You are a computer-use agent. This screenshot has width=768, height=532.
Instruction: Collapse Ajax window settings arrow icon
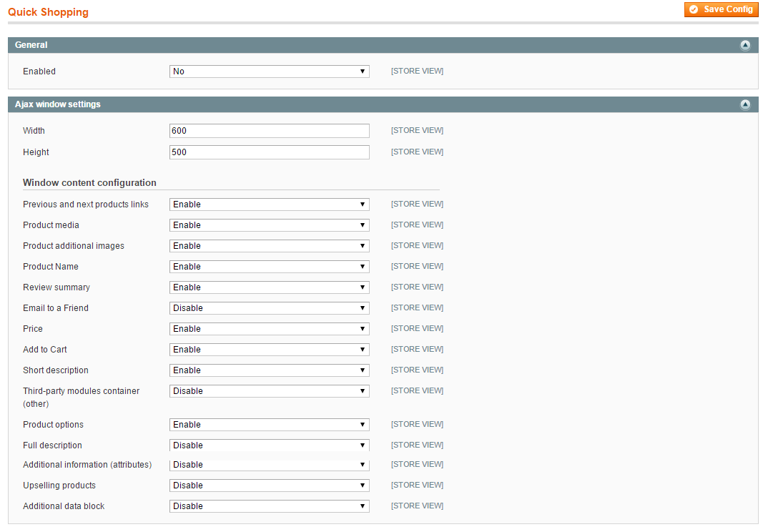coord(745,104)
